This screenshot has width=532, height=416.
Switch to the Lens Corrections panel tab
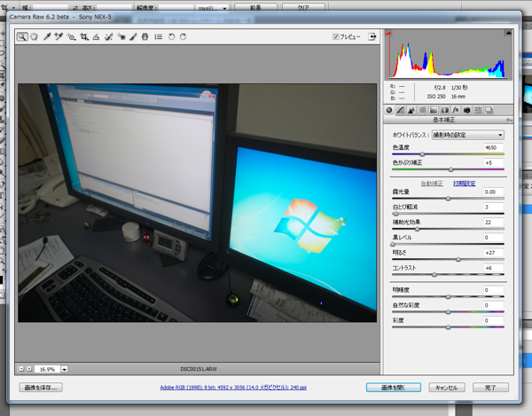444,110
